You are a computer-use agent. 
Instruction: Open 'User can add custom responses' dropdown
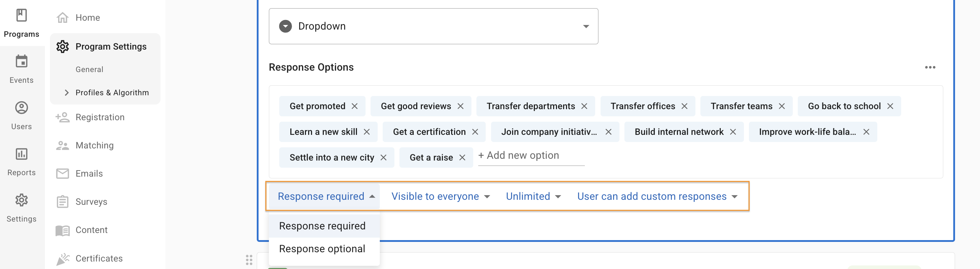pos(657,196)
